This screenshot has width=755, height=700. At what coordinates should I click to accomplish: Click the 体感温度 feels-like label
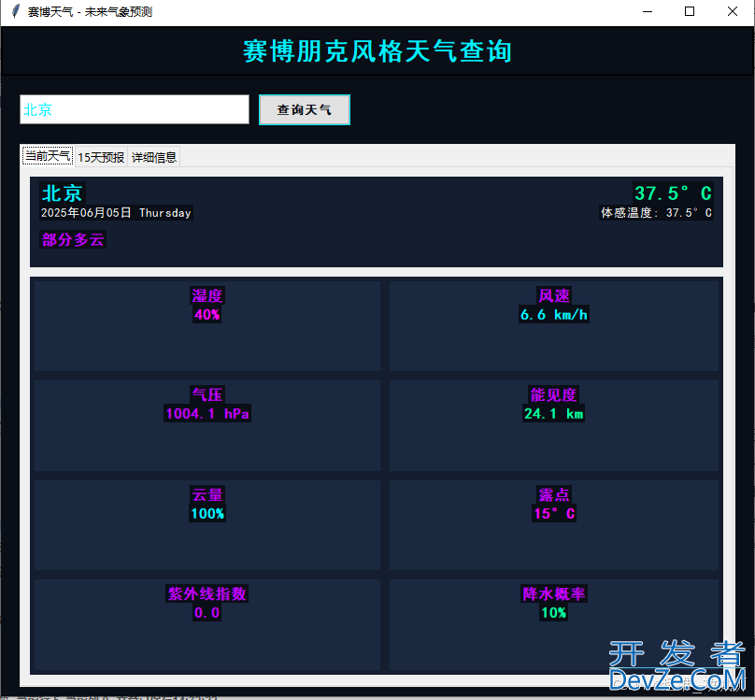point(656,213)
